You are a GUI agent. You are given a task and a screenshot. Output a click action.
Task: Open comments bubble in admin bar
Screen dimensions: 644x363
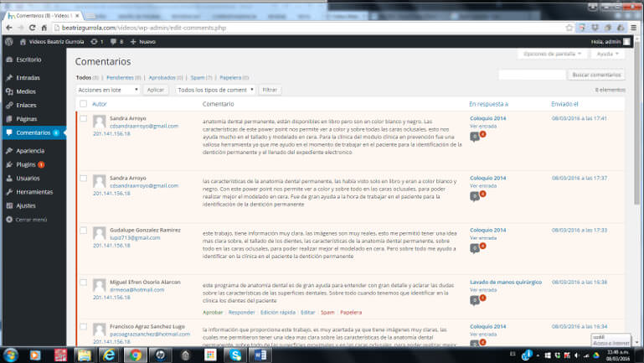coord(116,42)
